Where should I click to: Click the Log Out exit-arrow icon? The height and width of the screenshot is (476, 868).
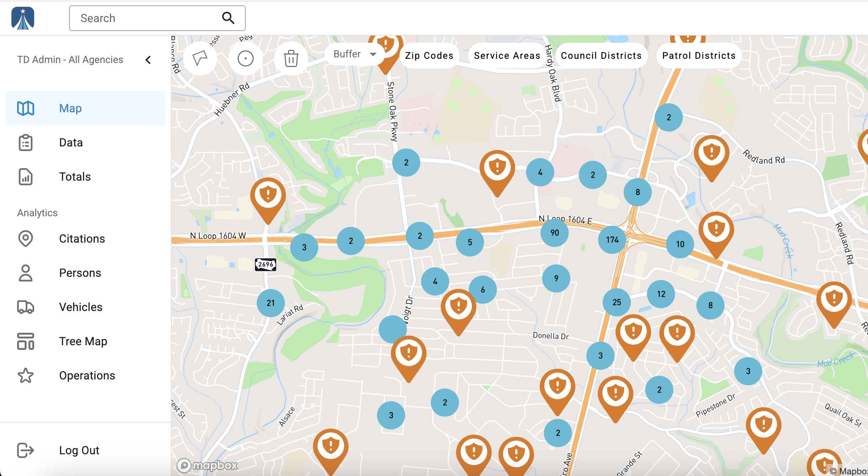point(26,450)
